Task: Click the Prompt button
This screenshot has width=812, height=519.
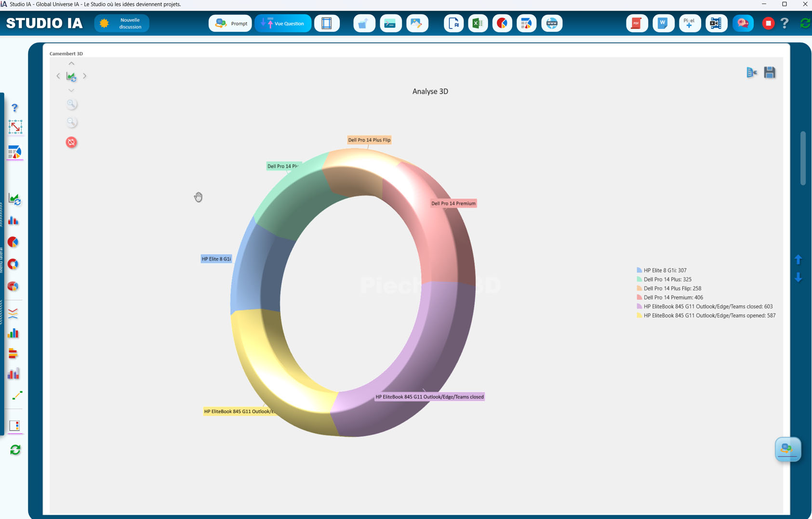Action: click(x=230, y=23)
